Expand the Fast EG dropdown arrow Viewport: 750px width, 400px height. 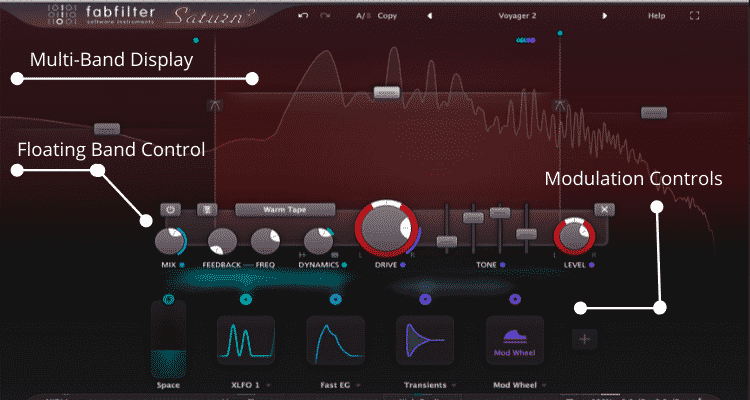point(359,385)
